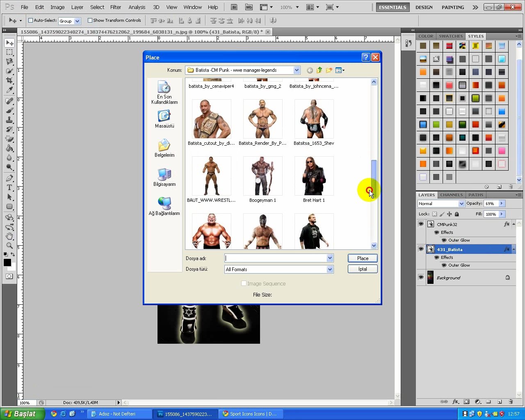Toggle lock transparent pixels in Layers
This screenshot has height=420, width=525.
pyautogui.click(x=434, y=214)
